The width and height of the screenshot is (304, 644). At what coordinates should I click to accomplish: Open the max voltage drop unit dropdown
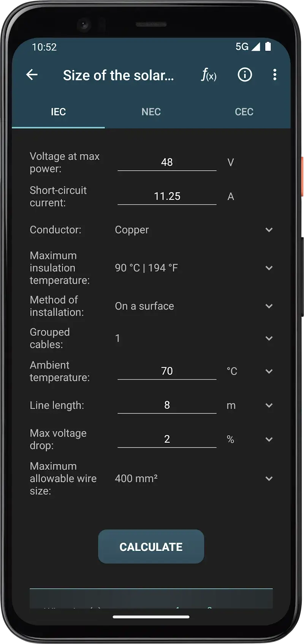(x=269, y=439)
